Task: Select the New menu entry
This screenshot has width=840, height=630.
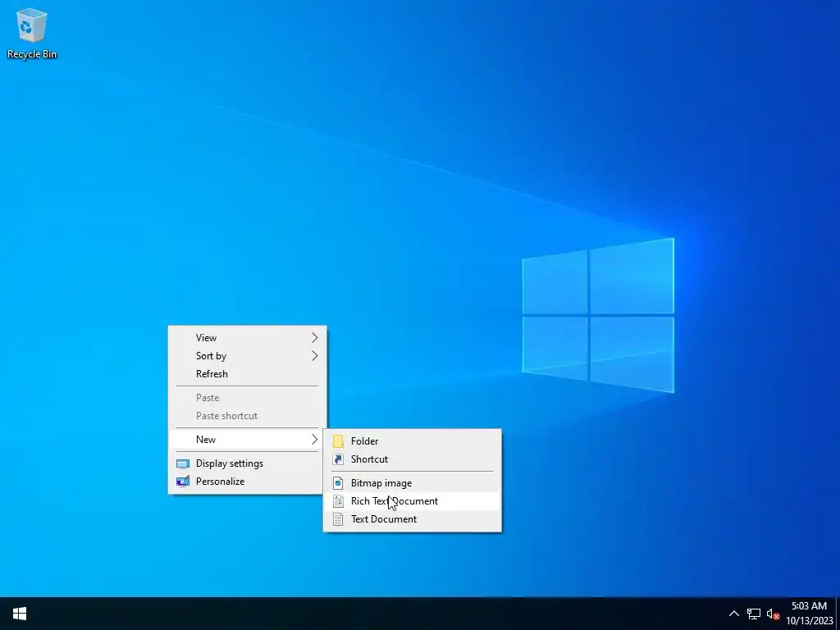Action: [x=247, y=440]
